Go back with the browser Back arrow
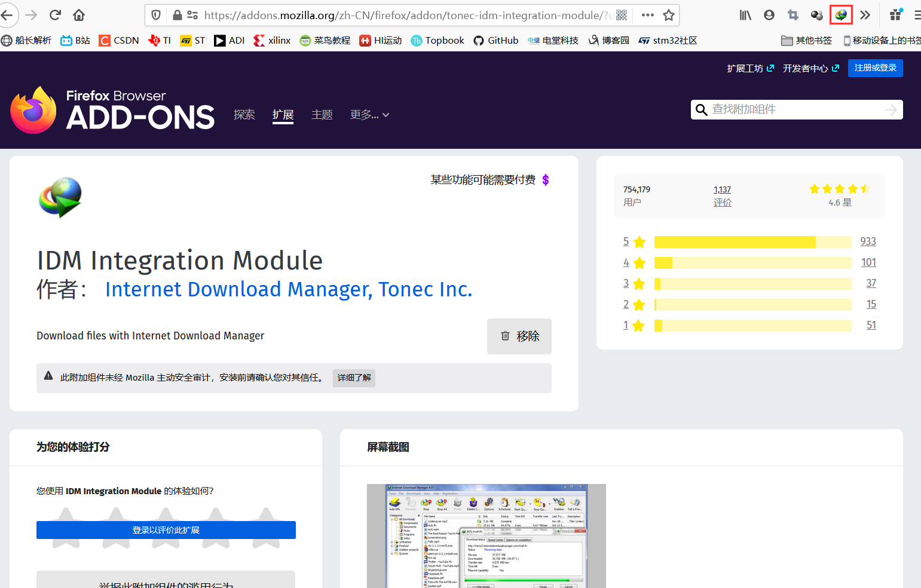The height and width of the screenshot is (588, 921). pyautogui.click(x=7, y=15)
